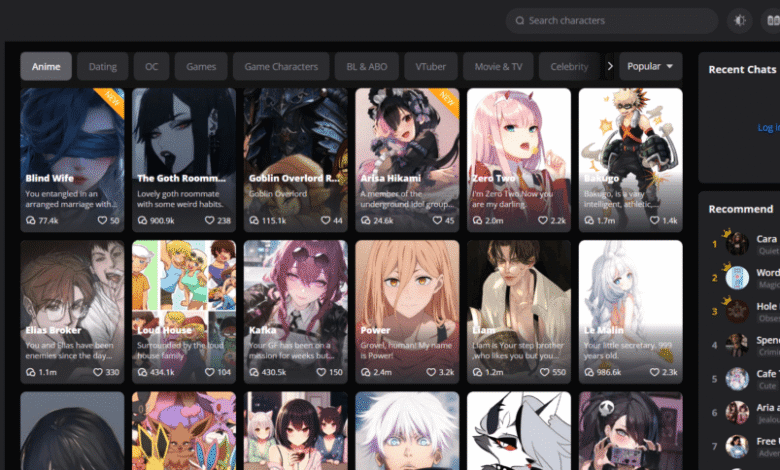Viewport: 780px width, 470px height.
Task: Select the Game Characters tab
Action: (281, 67)
